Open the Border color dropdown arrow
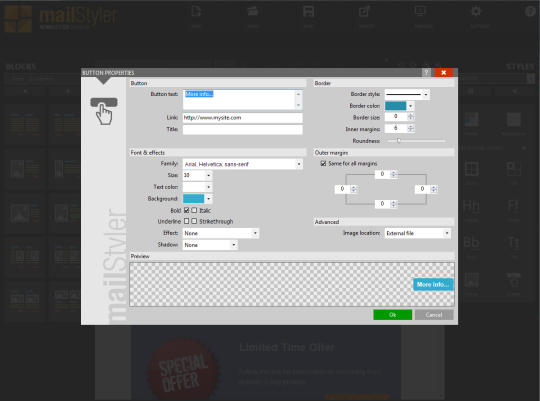 411,106
